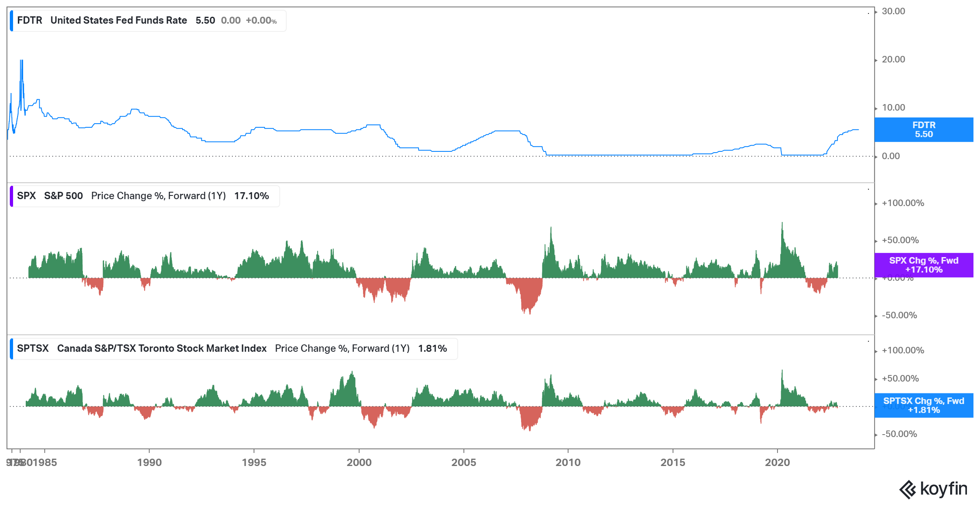The height and width of the screenshot is (506, 980).
Task: Click the blue FDTR 5.50 price tag
Action: (924, 130)
